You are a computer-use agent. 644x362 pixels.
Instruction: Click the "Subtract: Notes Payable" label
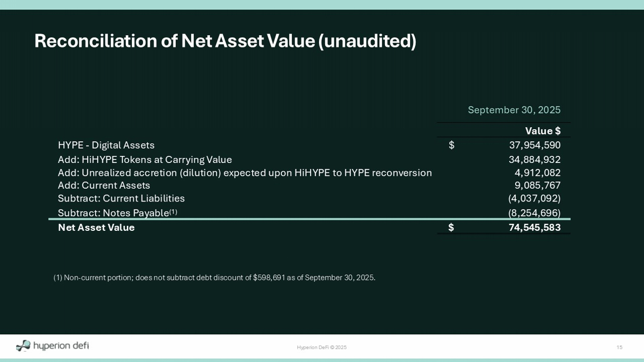(x=113, y=213)
